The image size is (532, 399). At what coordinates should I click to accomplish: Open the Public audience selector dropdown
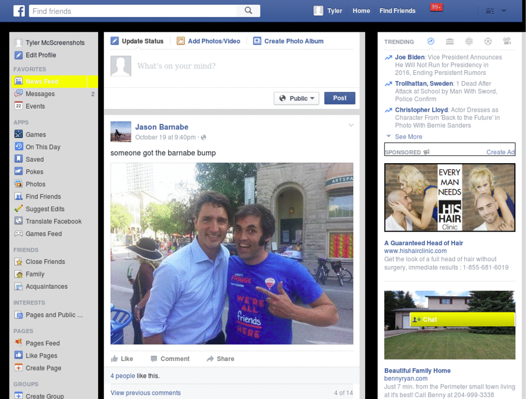(296, 98)
